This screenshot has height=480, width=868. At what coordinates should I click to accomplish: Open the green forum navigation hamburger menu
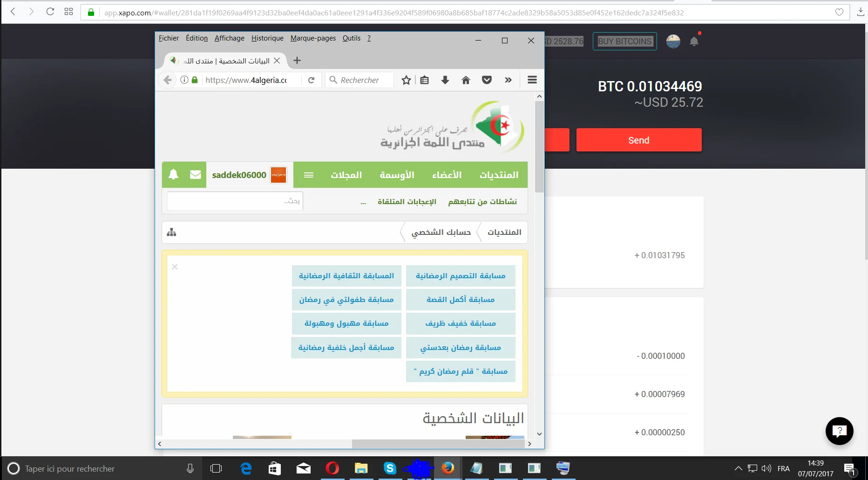pos(308,175)
